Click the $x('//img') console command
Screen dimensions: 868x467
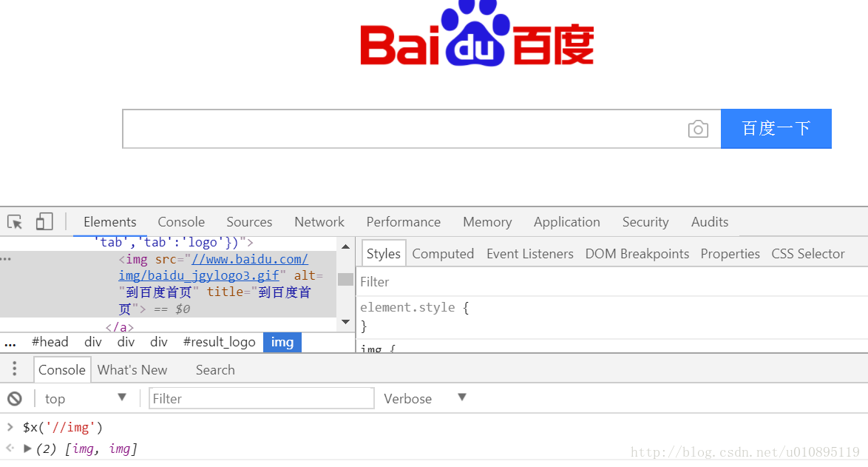click(63, 427)
